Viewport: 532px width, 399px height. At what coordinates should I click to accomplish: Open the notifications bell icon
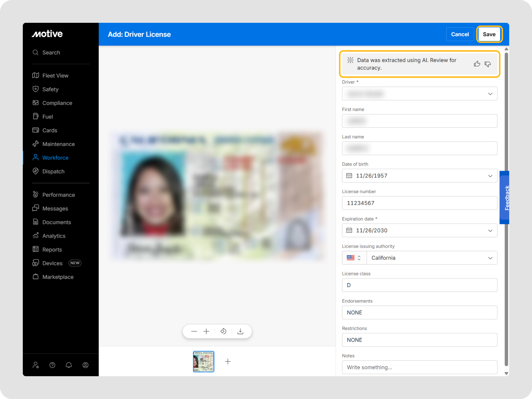coord(69,365)
